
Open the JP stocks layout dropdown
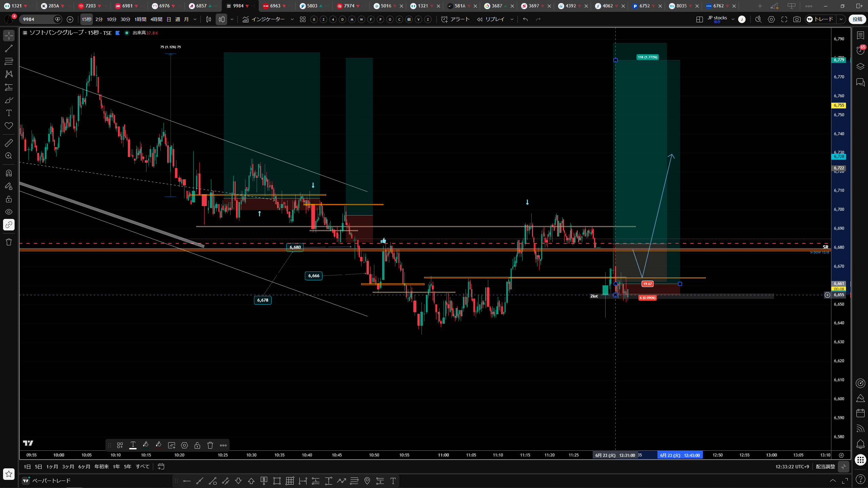pos(733,19)
